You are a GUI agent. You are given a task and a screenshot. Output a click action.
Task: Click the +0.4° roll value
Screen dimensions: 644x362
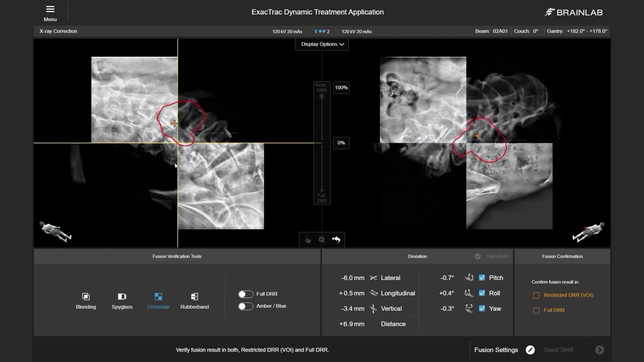(x=446, y=293)
